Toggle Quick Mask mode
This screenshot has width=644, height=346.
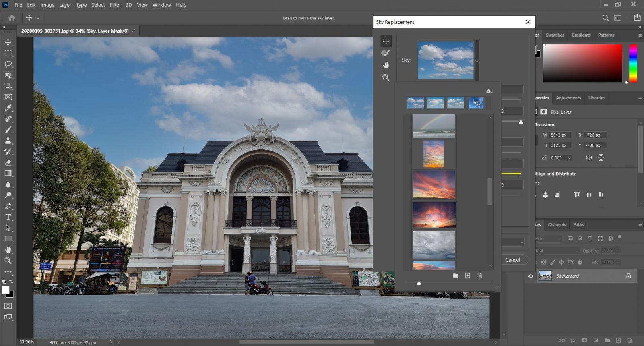tap(8, 306)
